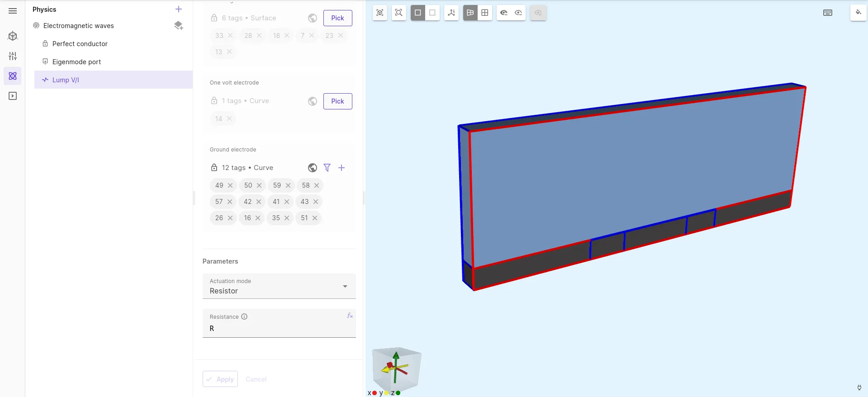This screenshot has width=868, height=397.
Task: Remove tag 49 from Ground electrode
Action: [x=230, y=185]
